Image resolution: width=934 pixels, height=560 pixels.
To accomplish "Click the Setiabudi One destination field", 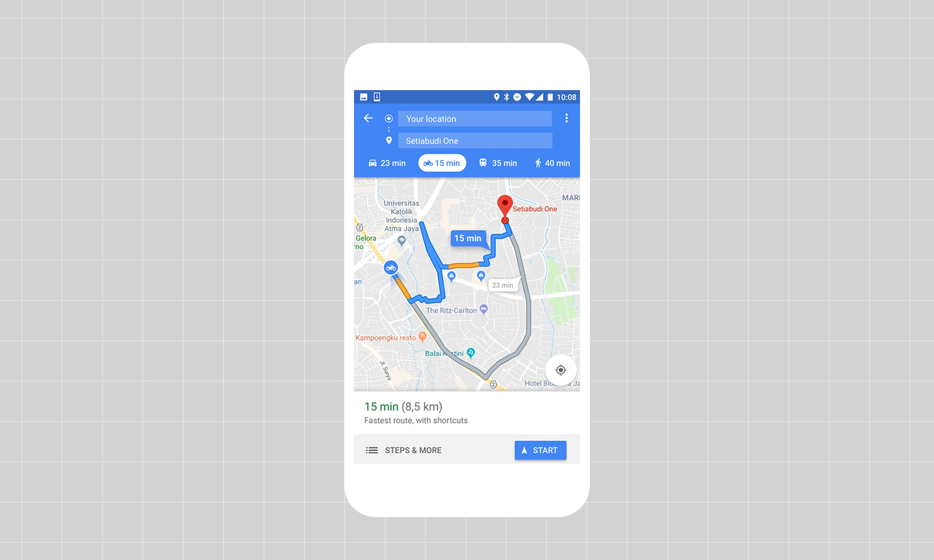I will (476, 140).
